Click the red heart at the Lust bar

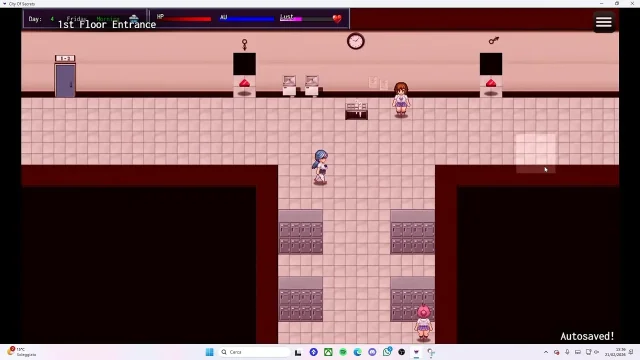click(337, 18)
